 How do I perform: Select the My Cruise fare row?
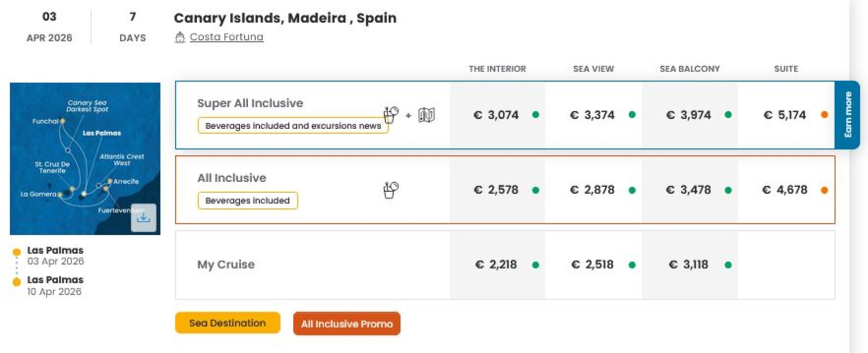tap(226, 265)
